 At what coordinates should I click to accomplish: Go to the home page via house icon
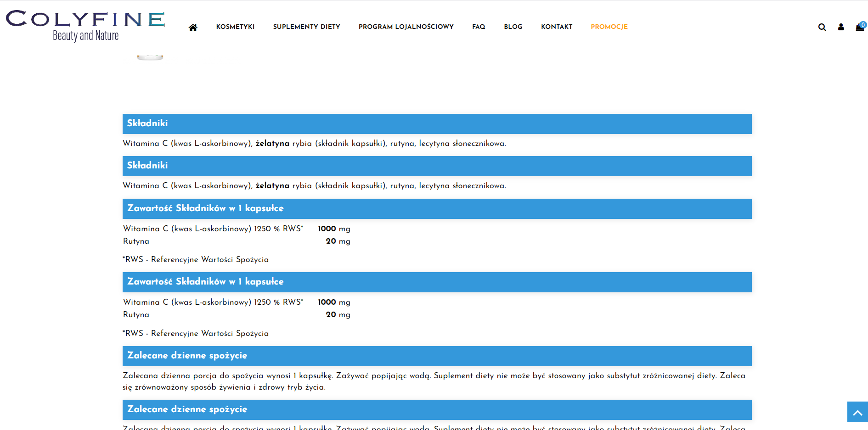193,27
